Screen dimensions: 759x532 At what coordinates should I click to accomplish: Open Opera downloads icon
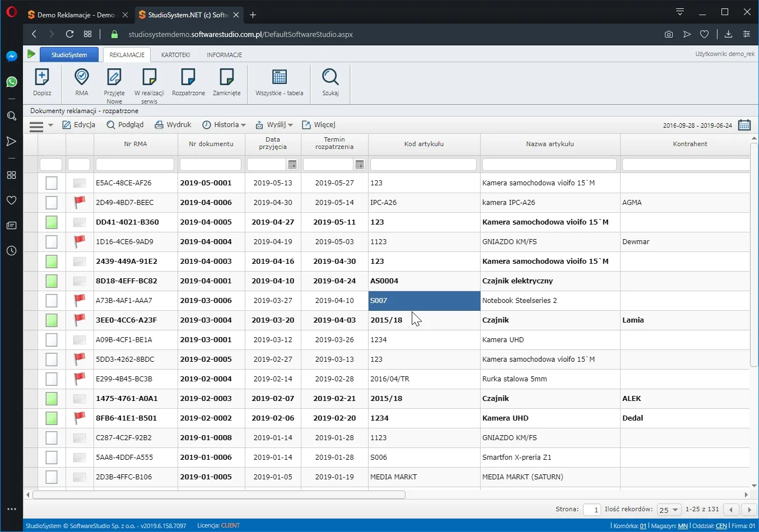click(x=728, y=34)
